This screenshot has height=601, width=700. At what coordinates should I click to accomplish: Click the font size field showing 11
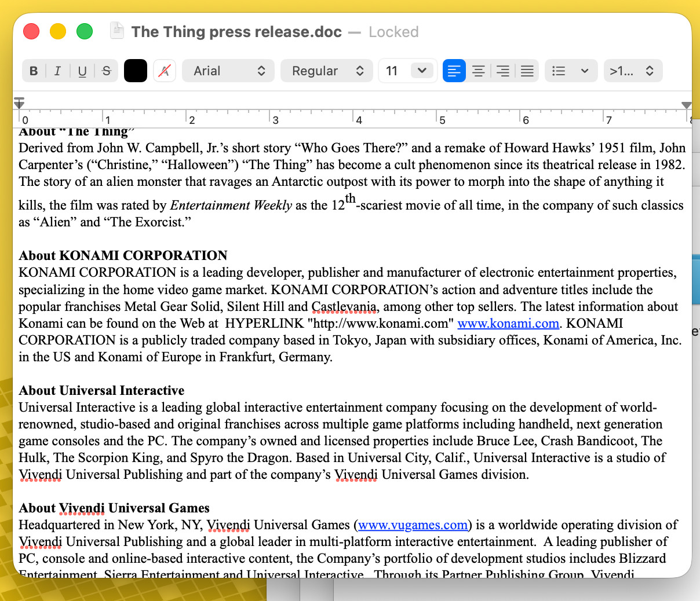394,71
